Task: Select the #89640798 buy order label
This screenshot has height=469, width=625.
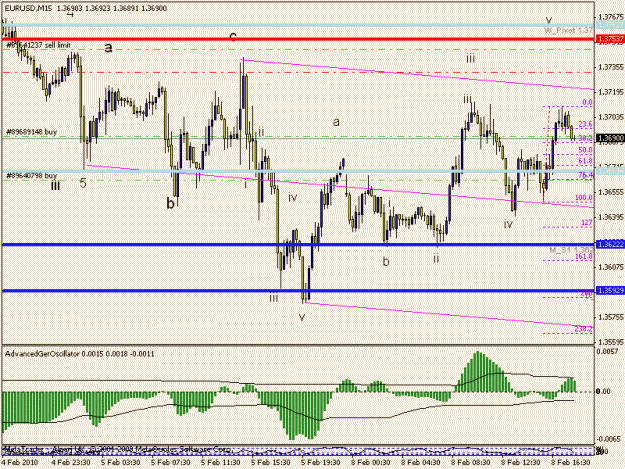Action: click(x=31, y=175)
